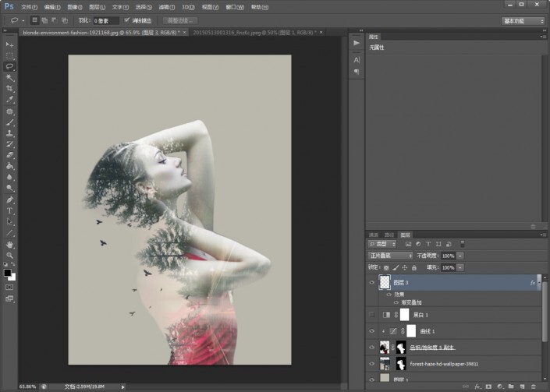This screenshot has height=392, width=550.
Task: Click the 调整边缘 (Refine Edge) button
Action: 181,20
